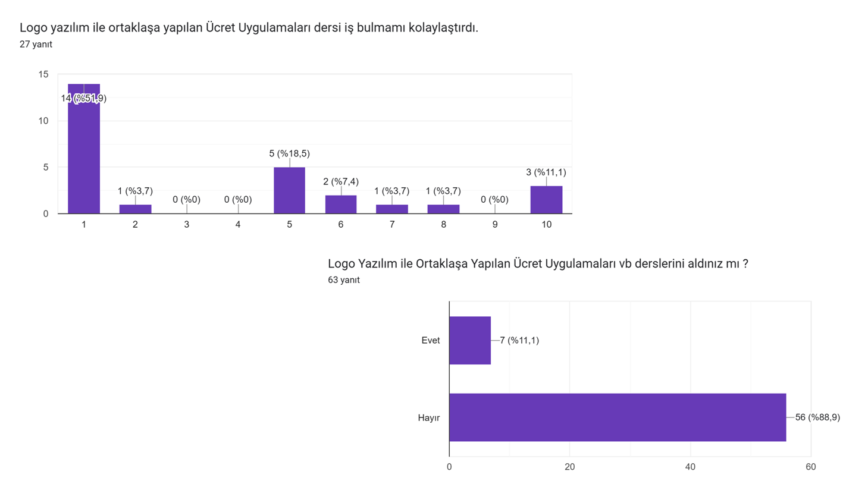Click the "27 yanıt" response count
Screen dimensions: 868x503
pyautogui.click(x=36, y=44)
